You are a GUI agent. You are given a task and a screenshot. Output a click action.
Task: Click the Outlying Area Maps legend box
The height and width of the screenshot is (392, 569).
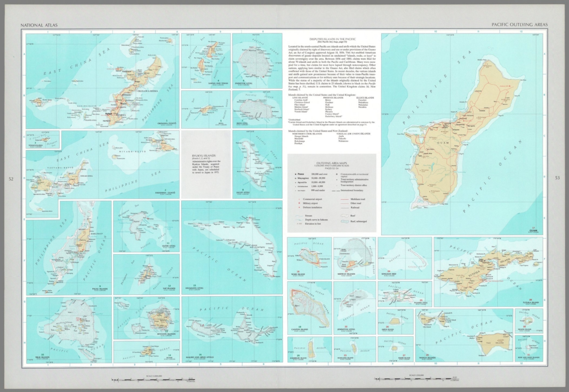click(x=332, y=193)
